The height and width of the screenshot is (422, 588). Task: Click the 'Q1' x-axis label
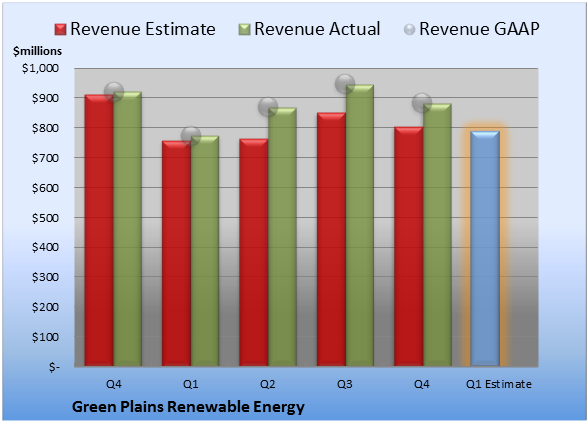(190, 384)
